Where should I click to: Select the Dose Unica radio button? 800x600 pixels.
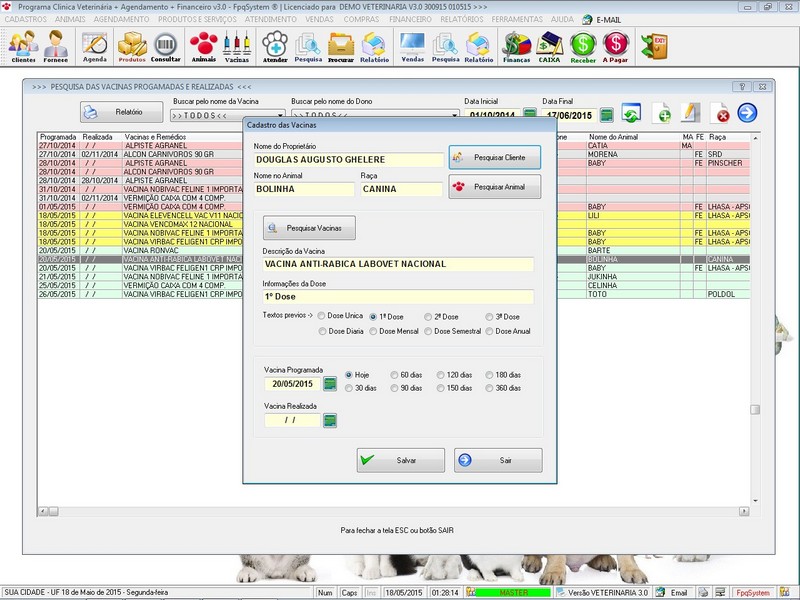click(x=321, y=316)
